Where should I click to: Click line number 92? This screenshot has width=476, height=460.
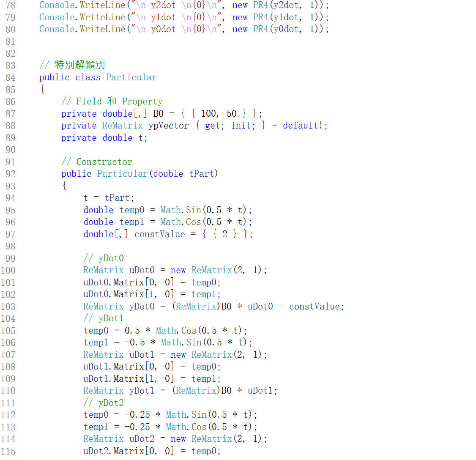click(x=10, y=174)
